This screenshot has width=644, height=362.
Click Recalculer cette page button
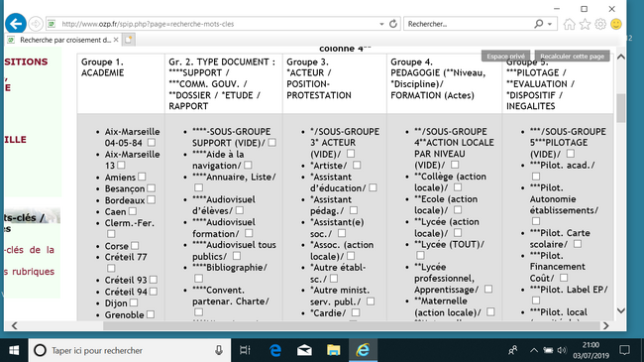click(x=572, y=56)
